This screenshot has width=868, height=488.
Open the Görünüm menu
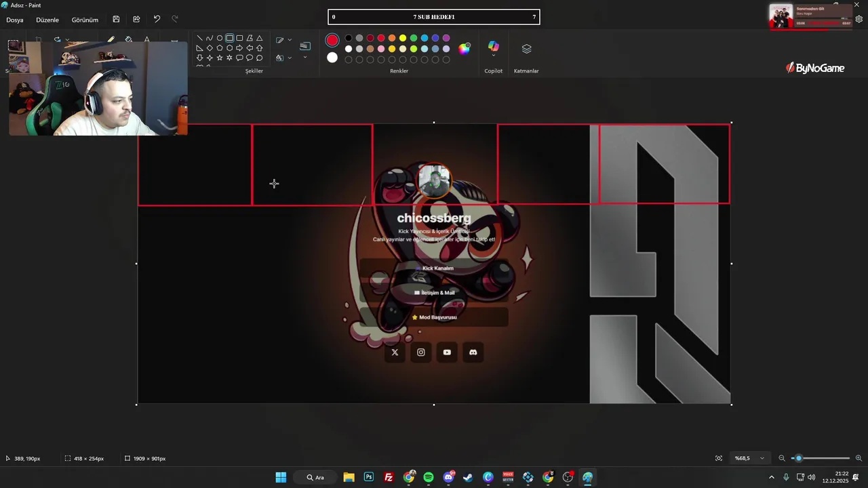pyautogui.click(x=85, y=20)
